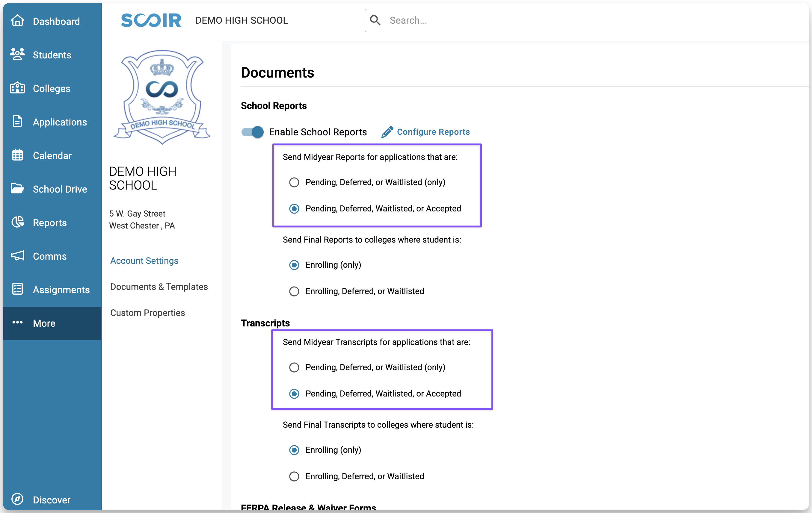Open Reports pie chart icon

[x=17, y=222]
